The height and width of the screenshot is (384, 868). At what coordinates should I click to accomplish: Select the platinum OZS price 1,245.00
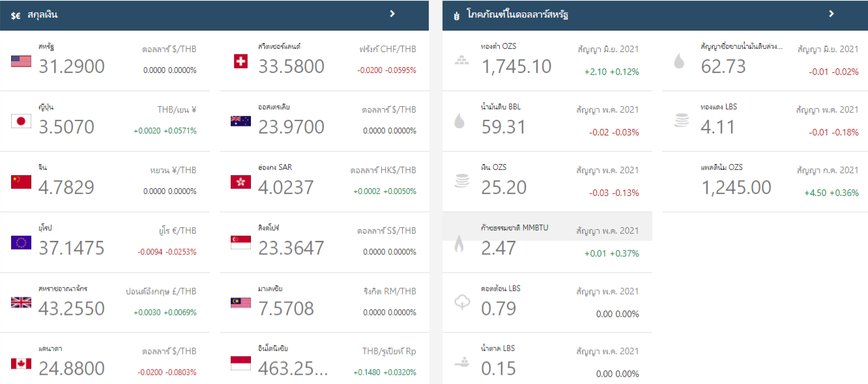(736, 188)
